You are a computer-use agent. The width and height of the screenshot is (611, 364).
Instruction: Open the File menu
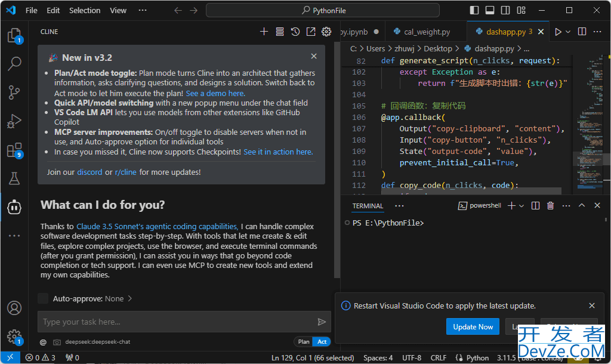point(32,11)
